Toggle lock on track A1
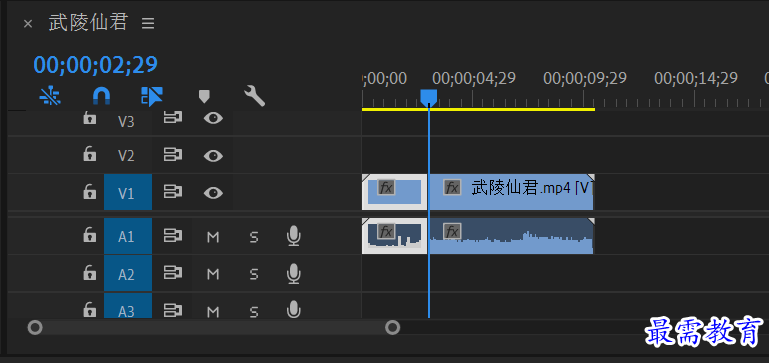Screen dimensions: 769x363 coord(89,235)
